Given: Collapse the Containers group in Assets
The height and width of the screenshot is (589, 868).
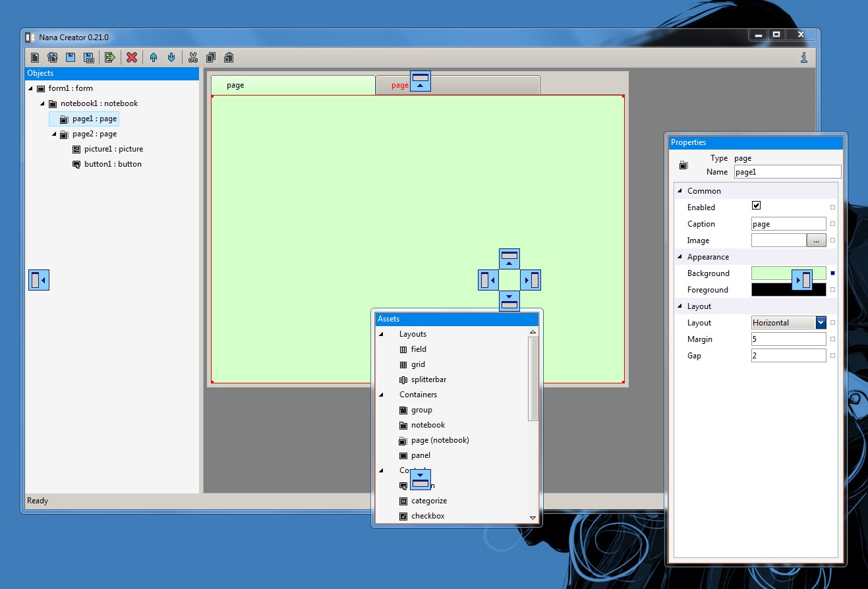Looking at the screenshot, I should (x=382, y=395).
